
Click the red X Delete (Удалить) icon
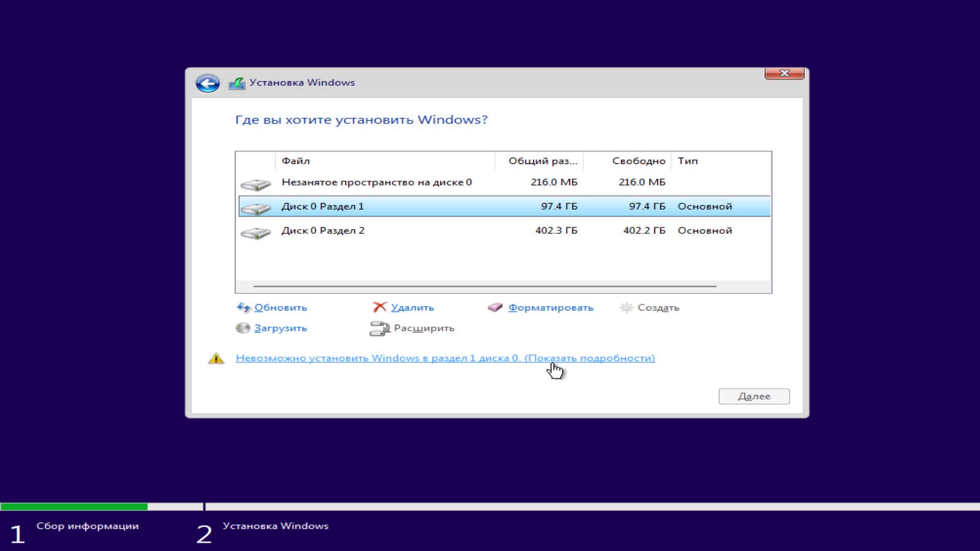click(x=379, y=307)
